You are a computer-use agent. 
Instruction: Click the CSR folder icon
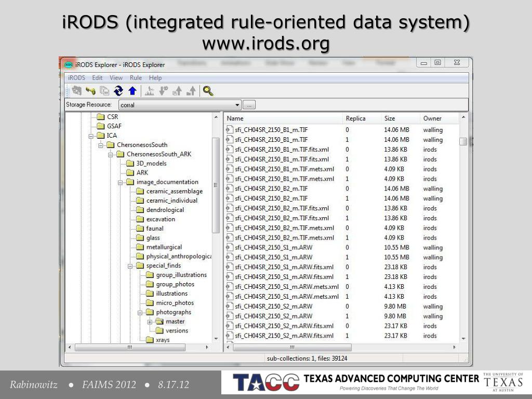[100, 117]
